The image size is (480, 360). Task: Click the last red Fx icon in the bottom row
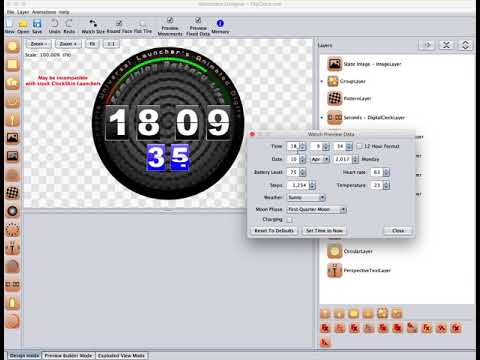tap(325, 342)
